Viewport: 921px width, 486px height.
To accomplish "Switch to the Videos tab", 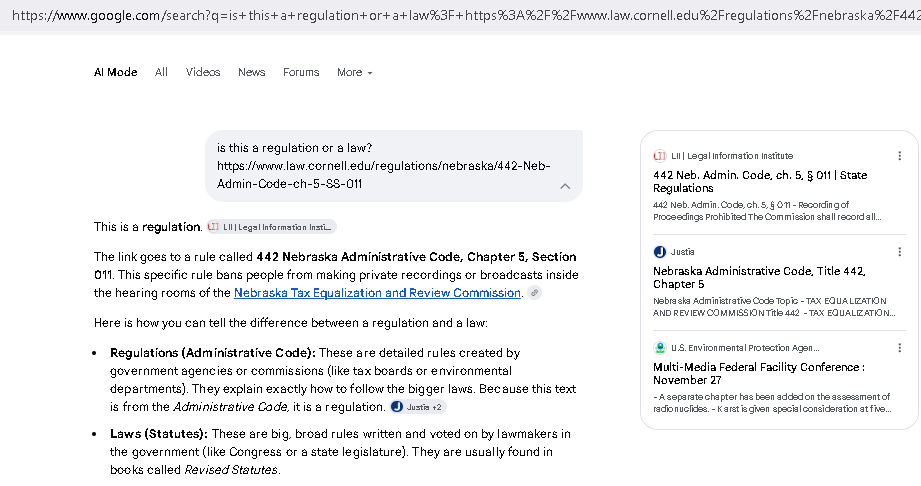I will coord(203,72).
